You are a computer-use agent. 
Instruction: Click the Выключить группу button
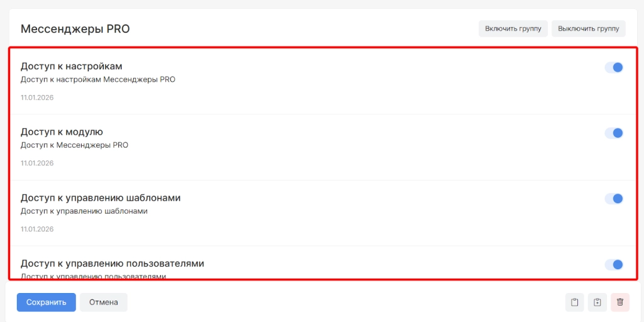(x=588, y=29)
